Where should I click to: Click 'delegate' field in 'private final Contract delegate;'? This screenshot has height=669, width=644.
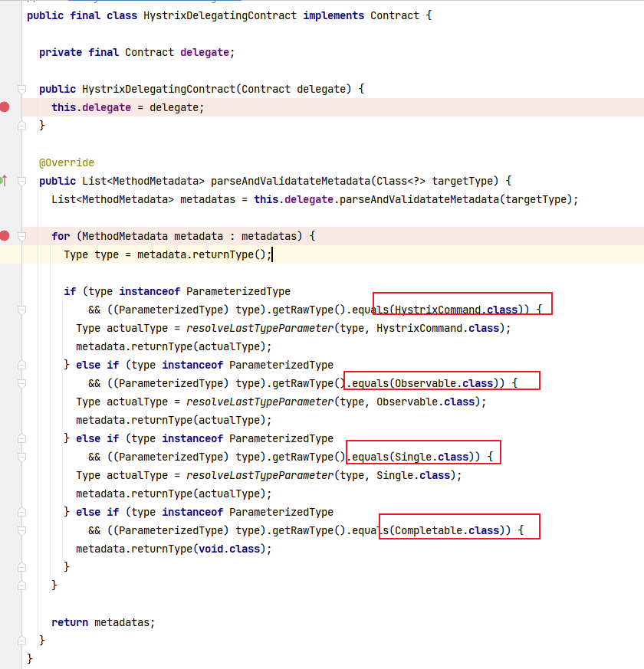coord(205,52)
